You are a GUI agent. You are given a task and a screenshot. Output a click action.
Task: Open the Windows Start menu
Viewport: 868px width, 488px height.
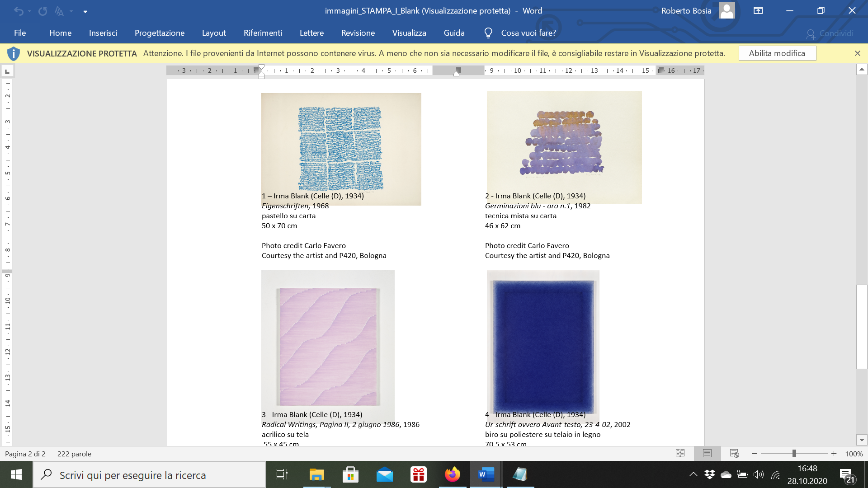(16, 474)
